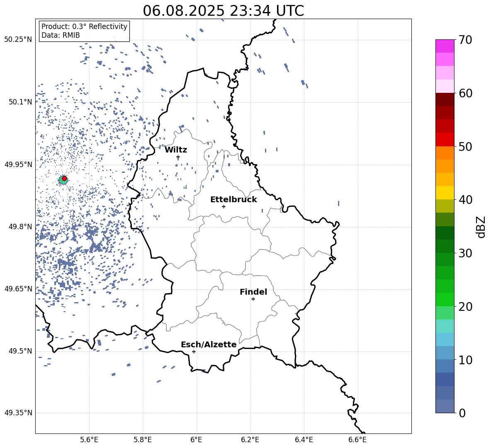The height and width of the screenshot is (448, 491).
Task: Click the Findel station cross marker
Action: (x=253, y=299)
